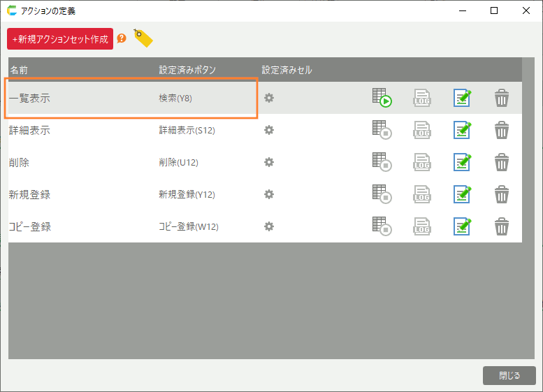This screenshot has height=392, width=543.
Task: Click the run icon for 一覧表示 row
Action: [382, 98]
